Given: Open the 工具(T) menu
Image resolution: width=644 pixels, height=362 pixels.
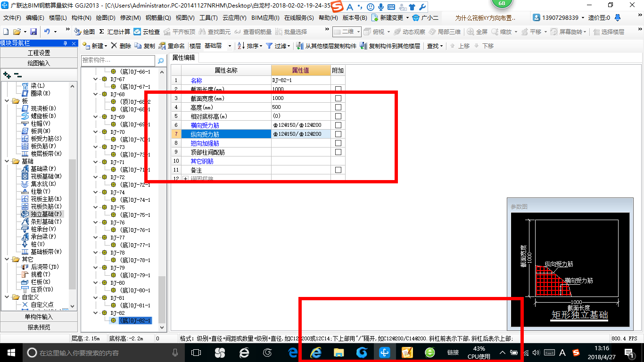Looking at the screenshot, I should [208, 17].
